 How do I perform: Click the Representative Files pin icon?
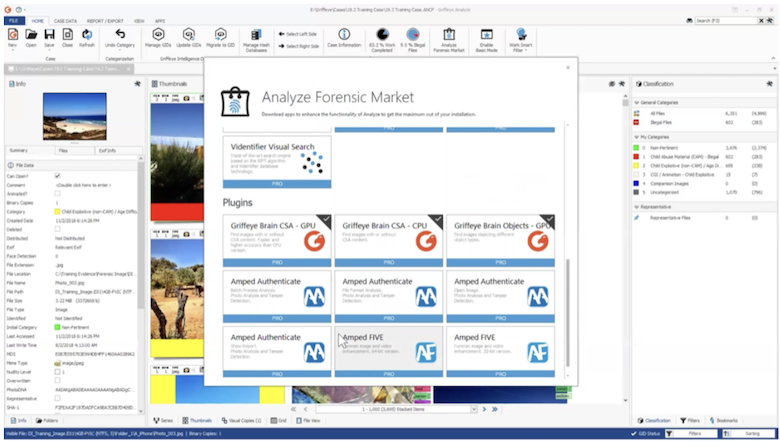[636, 217]
